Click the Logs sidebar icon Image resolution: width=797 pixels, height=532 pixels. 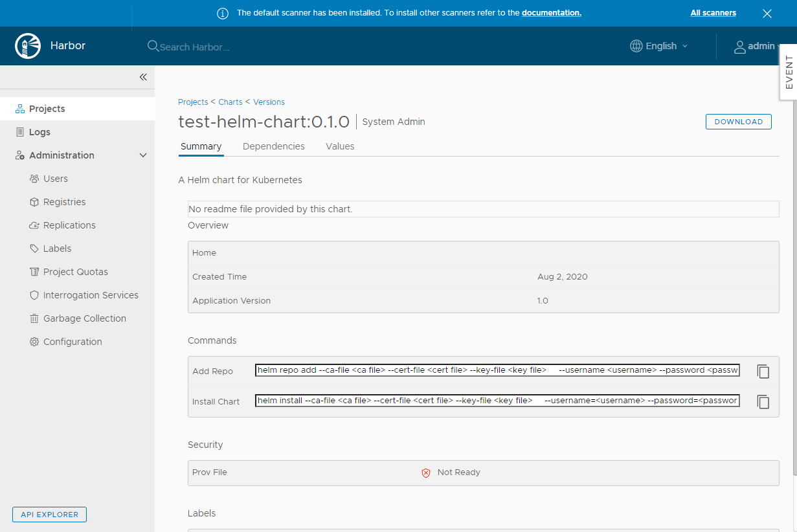tap(20, 132)
